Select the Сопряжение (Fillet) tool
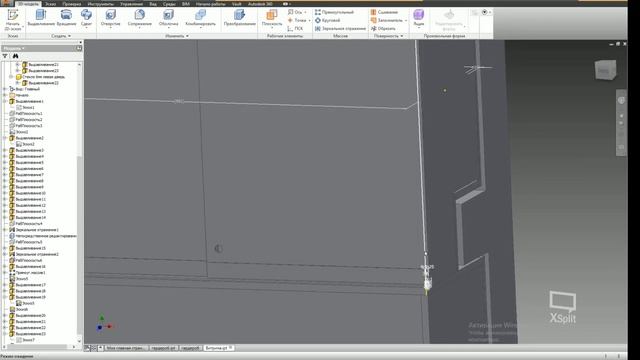 (x=140, y=18)
